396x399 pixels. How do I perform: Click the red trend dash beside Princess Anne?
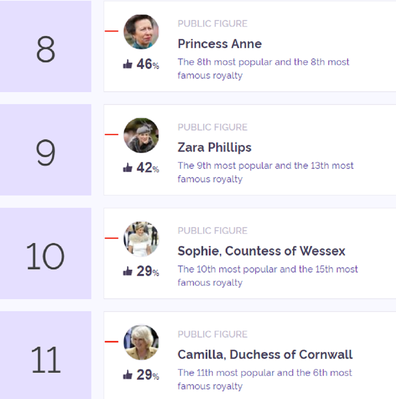pyautogui.click(x=112, y=31)
